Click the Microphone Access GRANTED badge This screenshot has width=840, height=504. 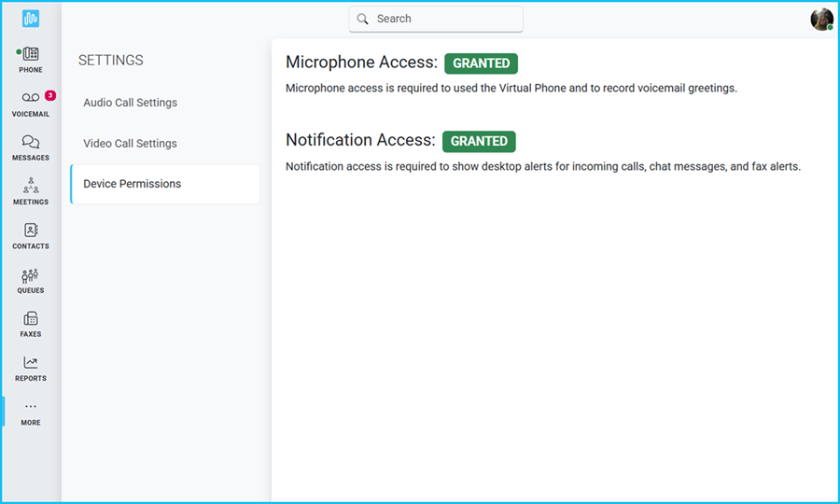[481, 63]
